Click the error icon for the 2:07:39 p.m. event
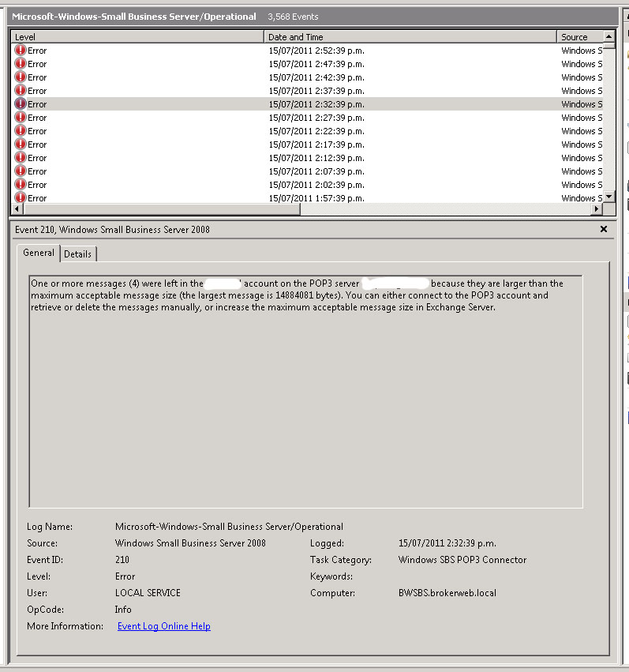Image resolution: width=629 pixels, height=672 pixels. [21, 171]
